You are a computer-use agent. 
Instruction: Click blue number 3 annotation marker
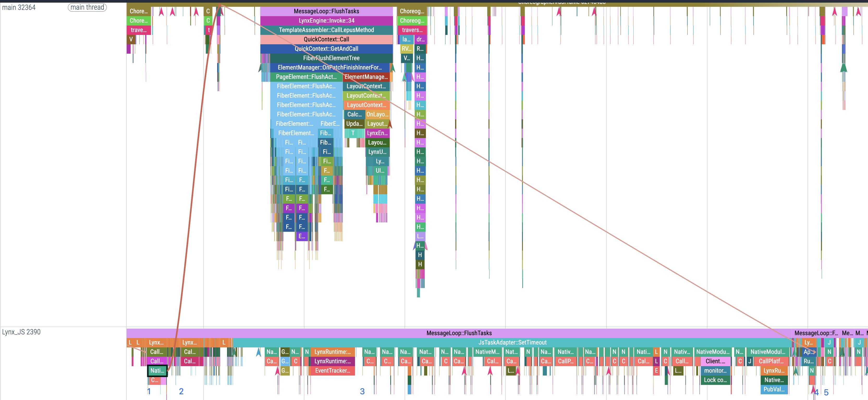point(362,391)
